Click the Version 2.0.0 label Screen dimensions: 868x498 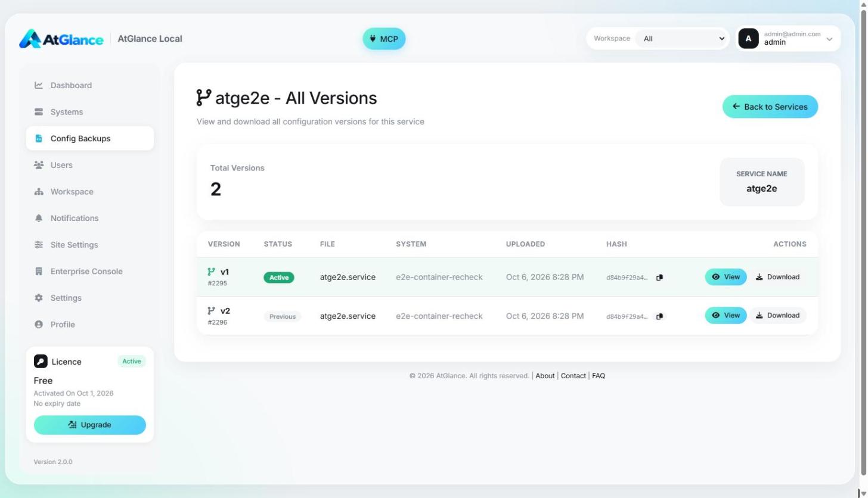[53, 462]
